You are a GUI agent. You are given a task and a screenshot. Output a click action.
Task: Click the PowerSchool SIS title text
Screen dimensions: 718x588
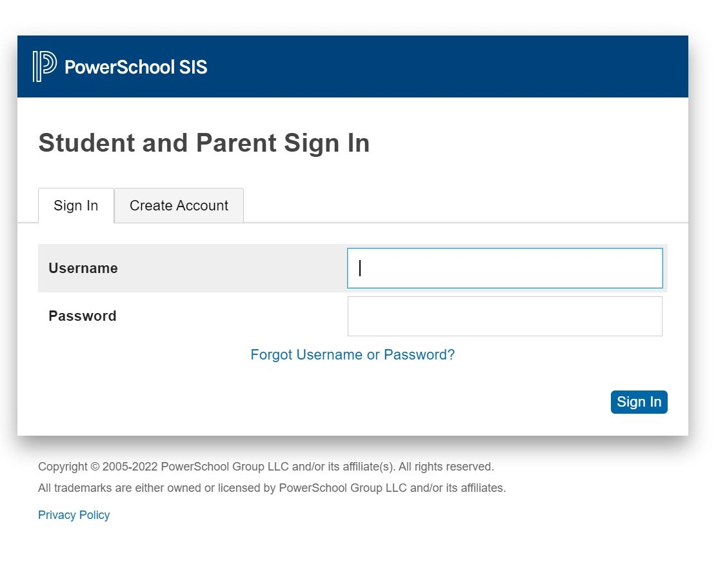135,66
